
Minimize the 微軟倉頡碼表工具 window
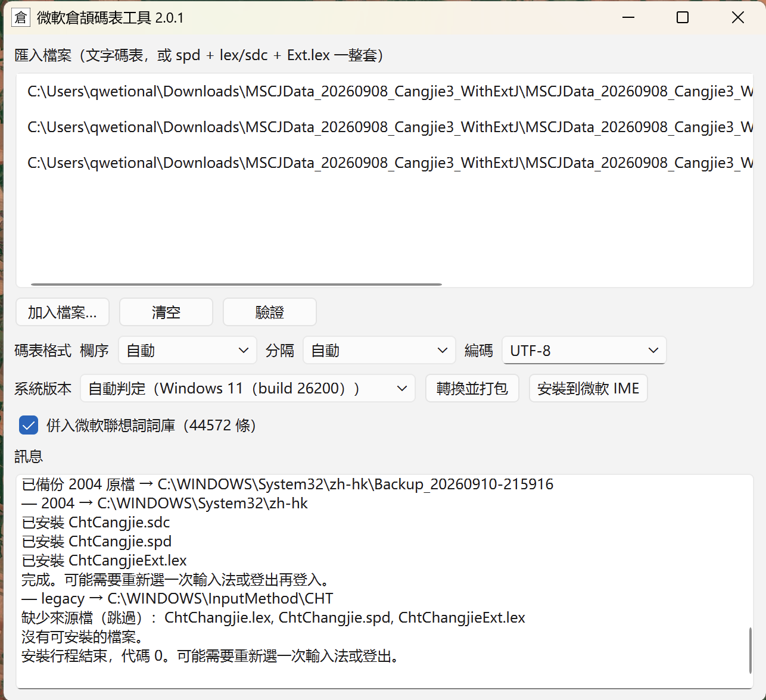point(628,17)
